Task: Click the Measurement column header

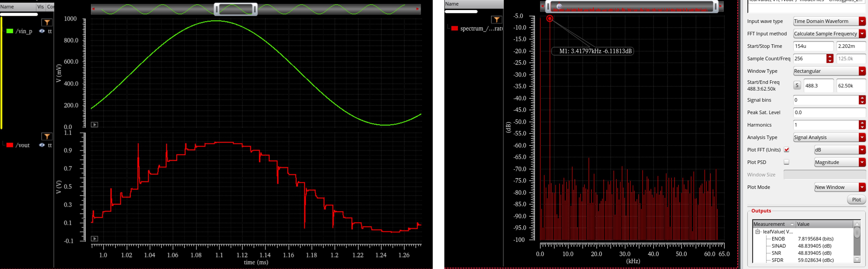Action: pyautogui.click(x=769, y=224)
